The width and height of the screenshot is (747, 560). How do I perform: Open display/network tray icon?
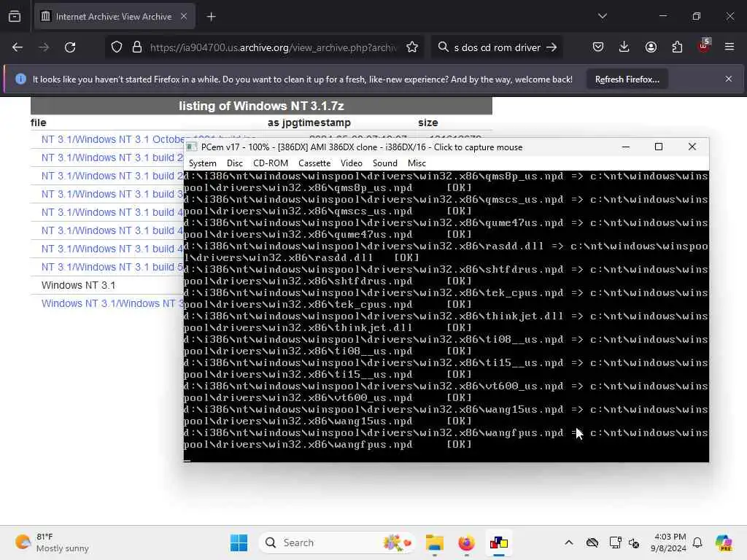(x=615, y=542)
